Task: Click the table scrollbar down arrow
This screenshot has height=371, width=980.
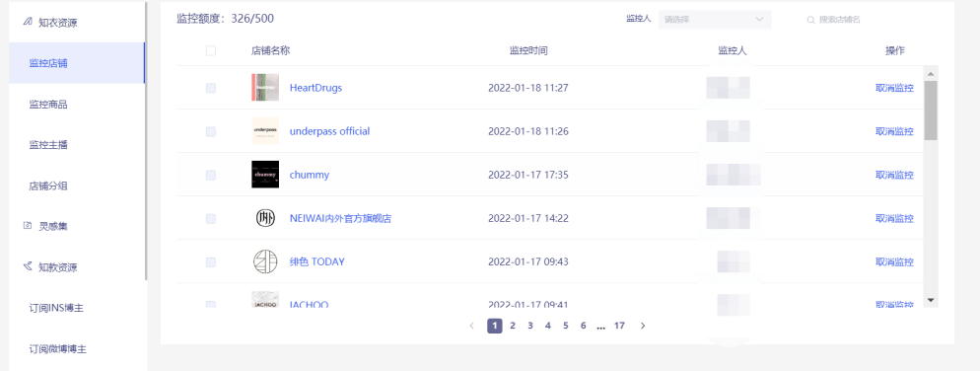Action: (931, 300)
